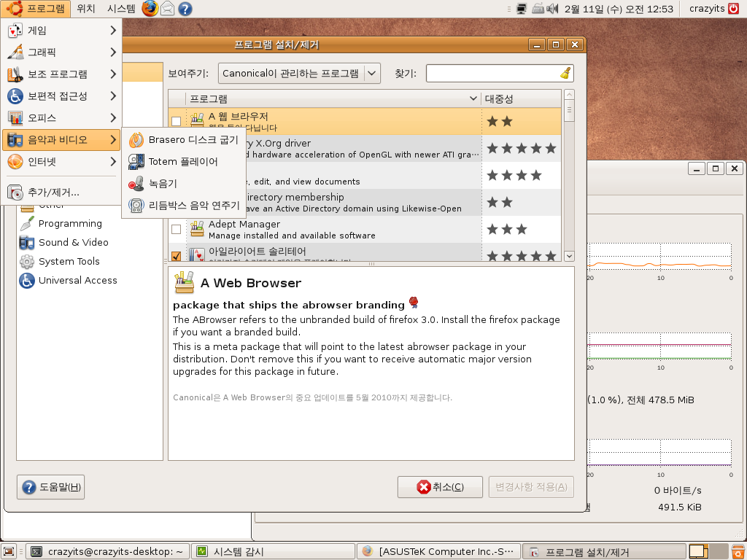The image size is (747, 560).
Task: Click the 취소 cancel button
Action: pos(440,487)
